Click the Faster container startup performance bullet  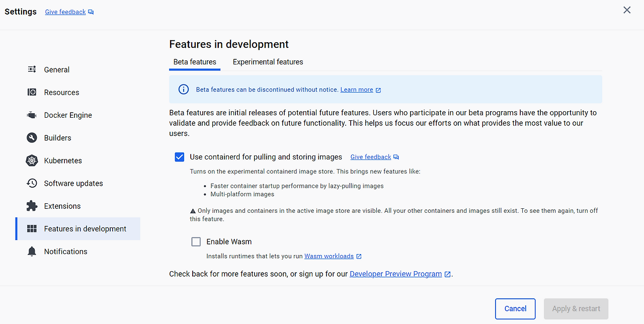(x=297, y=186)
